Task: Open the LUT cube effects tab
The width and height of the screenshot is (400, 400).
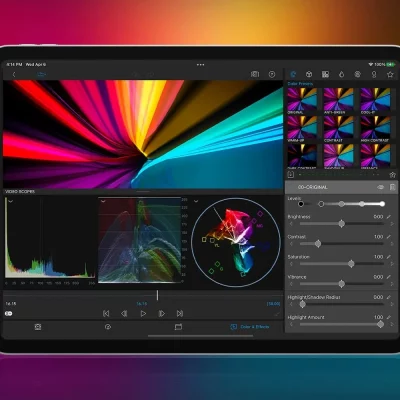Action: 309,74
